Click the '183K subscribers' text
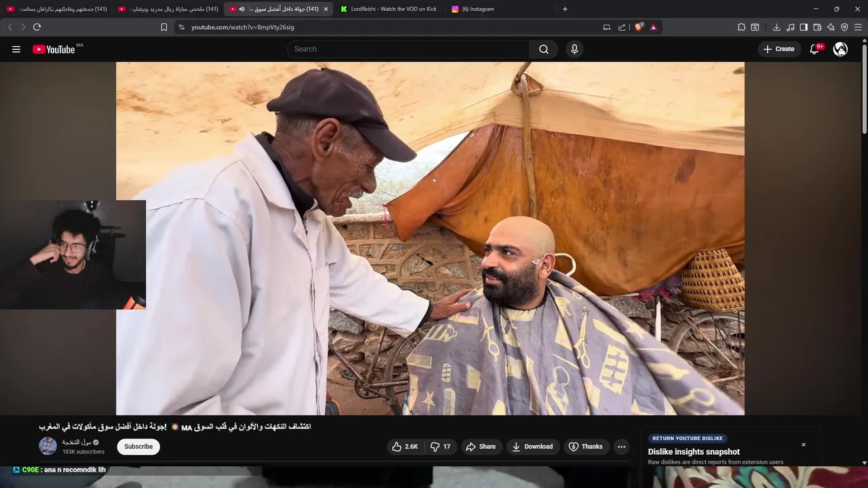Screen dimensions: 868x488 point(83,451)
